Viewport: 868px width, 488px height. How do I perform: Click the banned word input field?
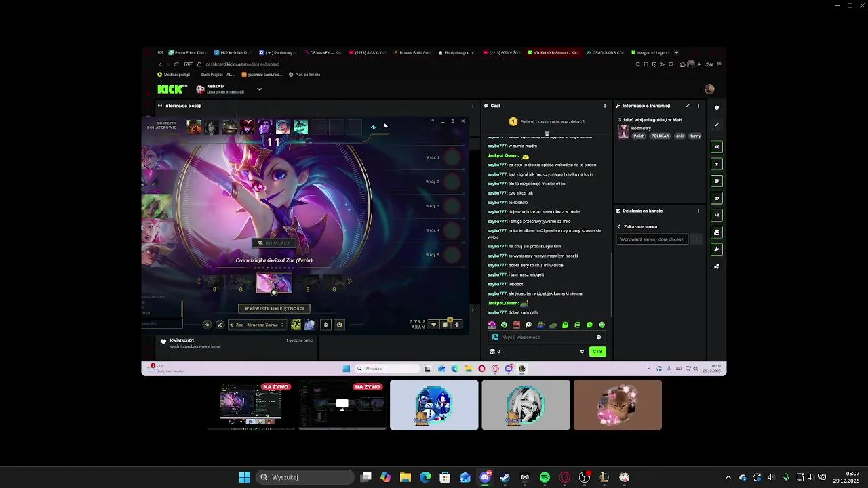tap(652, 239)
